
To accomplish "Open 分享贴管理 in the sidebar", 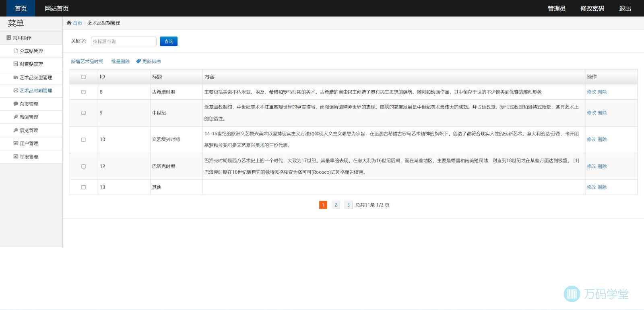I will point(31,51).
